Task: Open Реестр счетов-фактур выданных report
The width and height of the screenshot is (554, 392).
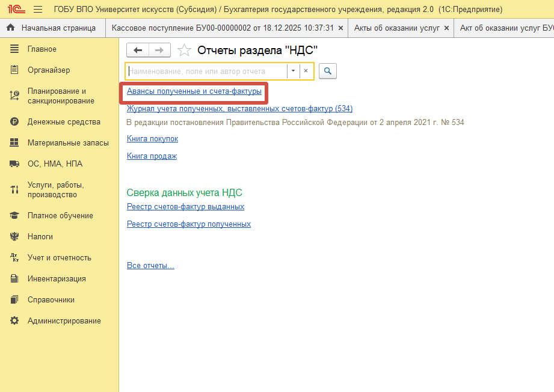Action: pos(185,207)
